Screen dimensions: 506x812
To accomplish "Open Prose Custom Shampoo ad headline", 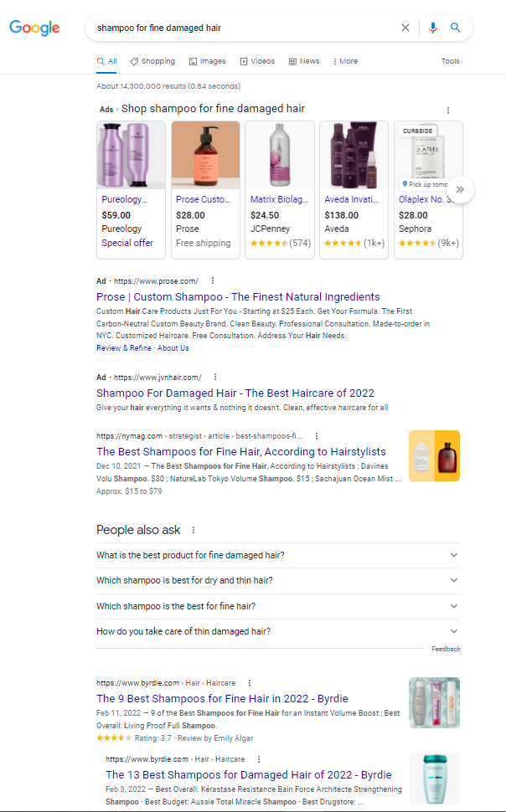I will [x=238, y=296].
